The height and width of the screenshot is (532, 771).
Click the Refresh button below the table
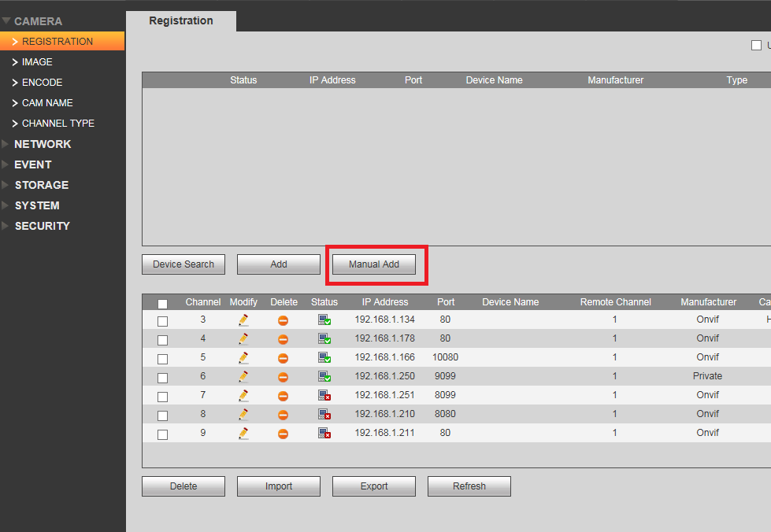[469, 486]
